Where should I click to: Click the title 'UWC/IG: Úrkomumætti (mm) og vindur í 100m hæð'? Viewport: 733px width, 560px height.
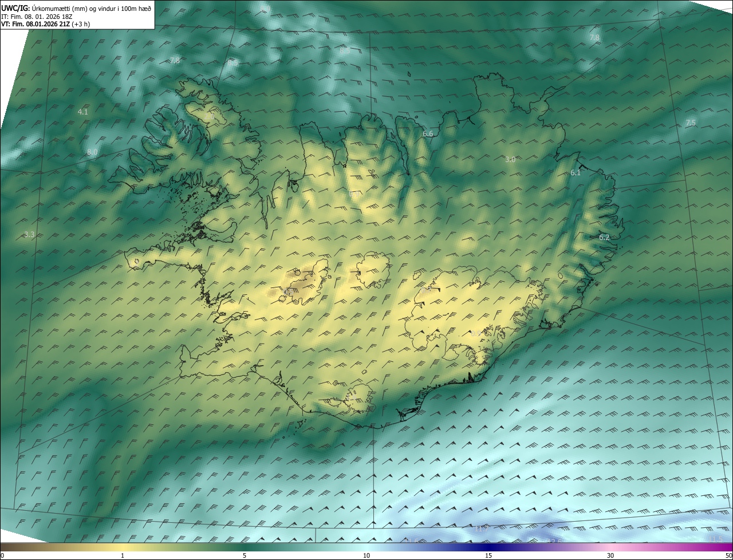tap(76, 7)
